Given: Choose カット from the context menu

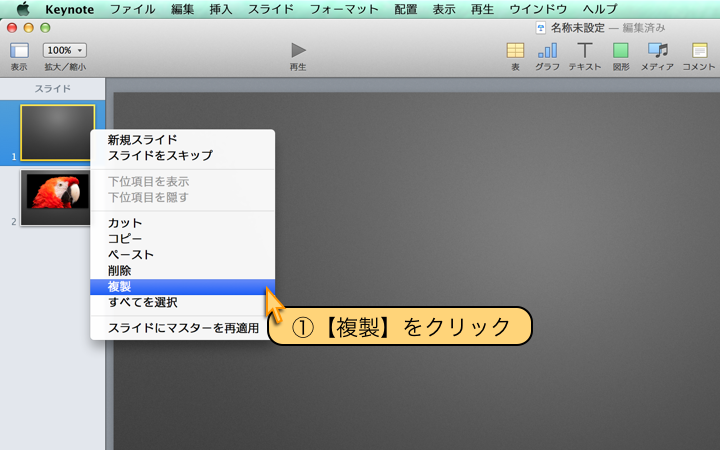Looking at the screenshot, I should click(x=125, y=223).
